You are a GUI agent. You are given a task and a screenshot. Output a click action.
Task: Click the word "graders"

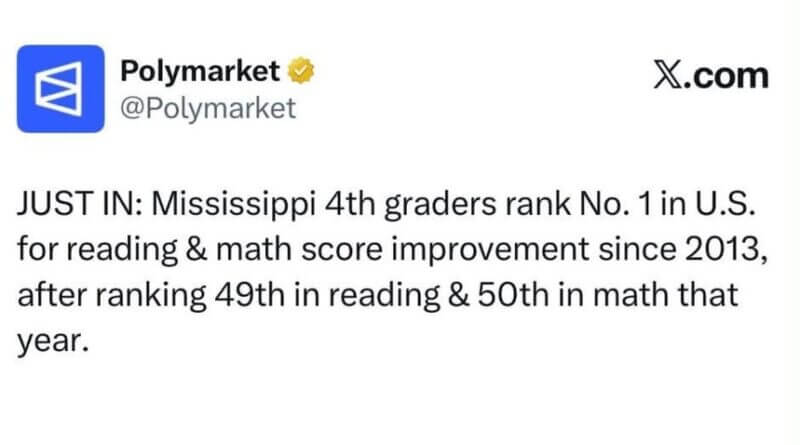click(440, 206)
